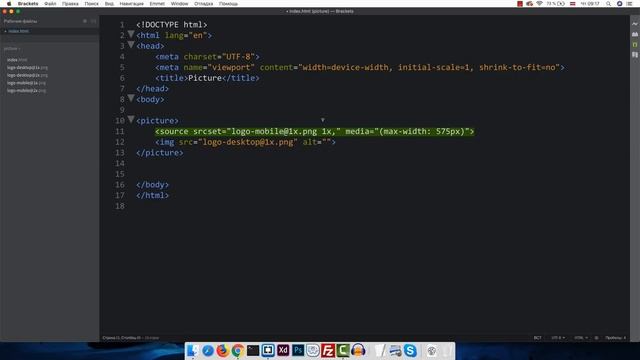Open the Вид menu
This screenshot has width=640, height=360.
pyautogui.click(x=109, y=4)
